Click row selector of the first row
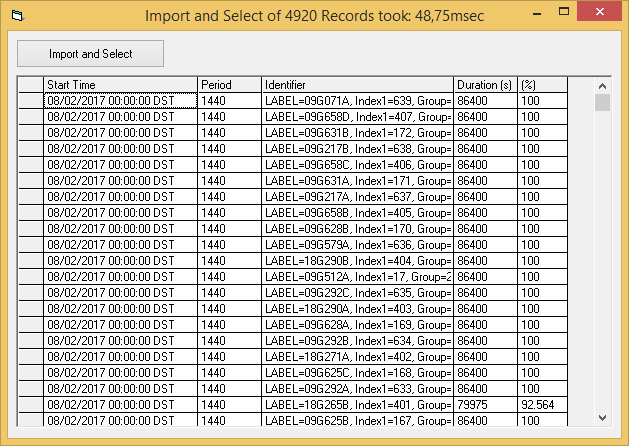This screenshot has width=629, height=446. 31,101
